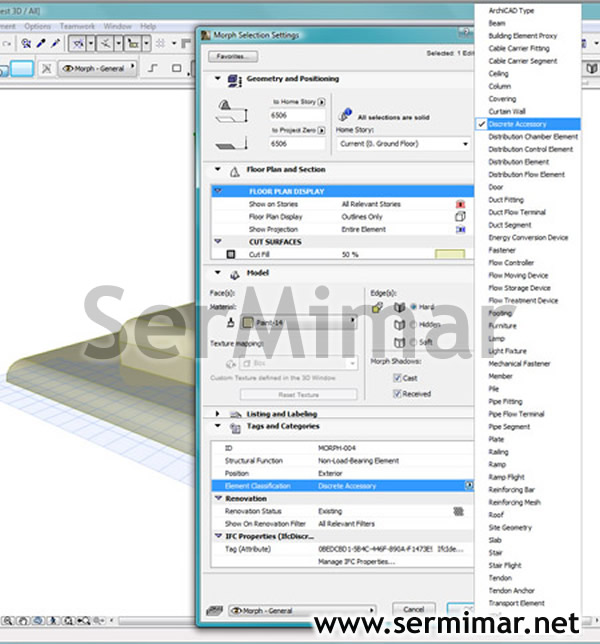Viewport: 600px width, 644px height.
Task: Click the pan hand icon in bottom bar
Action: pos(23,621)
